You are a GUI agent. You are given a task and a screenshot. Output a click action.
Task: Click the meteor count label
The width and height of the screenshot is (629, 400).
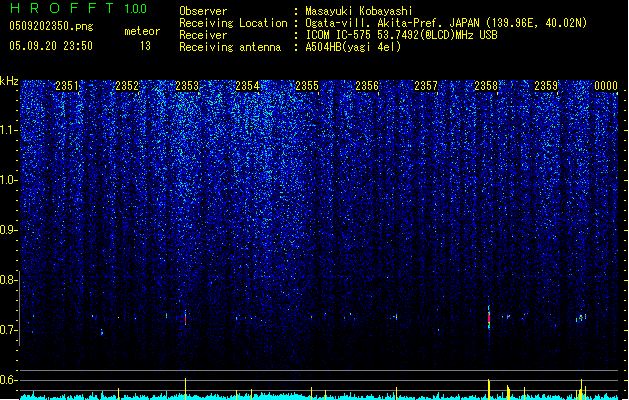tap(142, 31)
